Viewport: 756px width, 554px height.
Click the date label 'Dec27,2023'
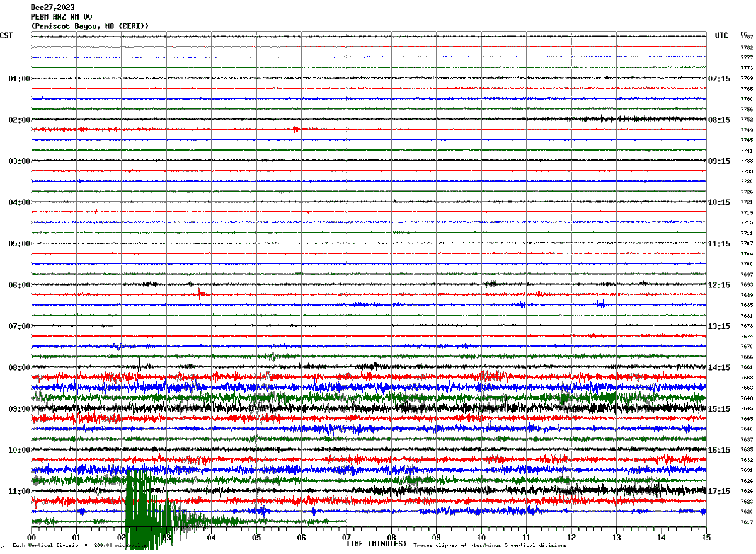tap(52, 8)
